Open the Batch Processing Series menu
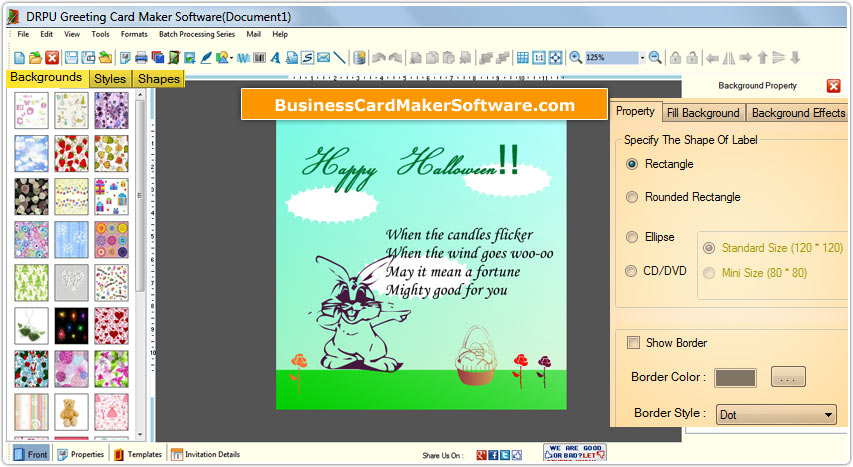This screenshot has height=467, width=853. pyautogui.click(x=197, y=34)
